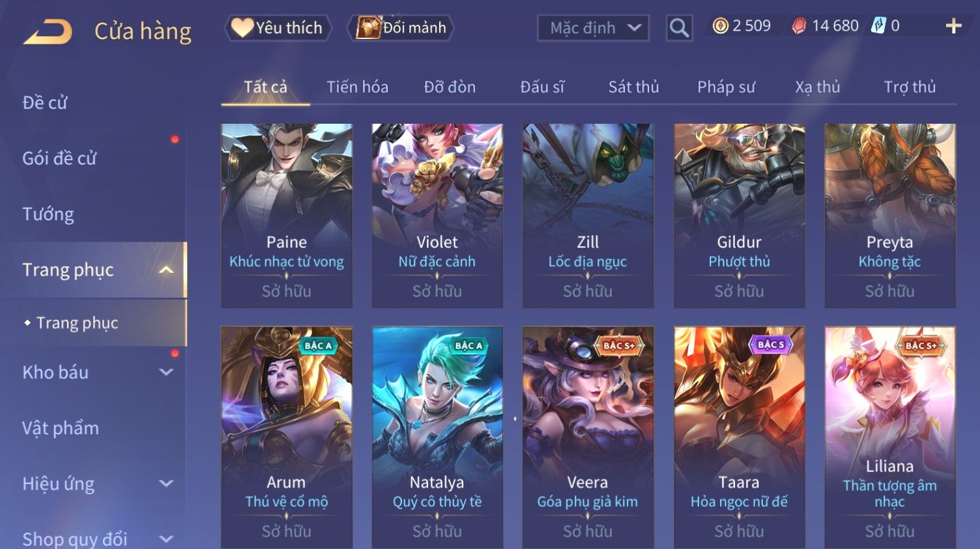Open Liliana Thần tượng âm nhạc card
This screenshot has height=549, width=980.
(x=890, y=437)
